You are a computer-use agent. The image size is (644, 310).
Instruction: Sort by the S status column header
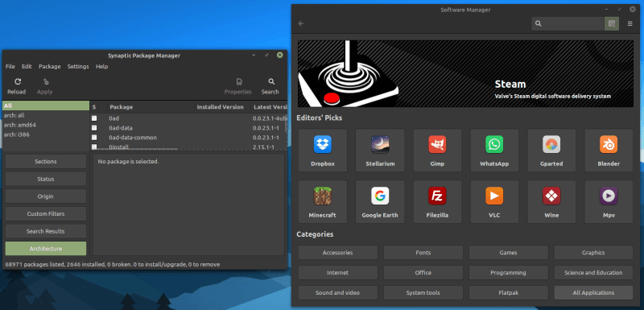[94, 107]
